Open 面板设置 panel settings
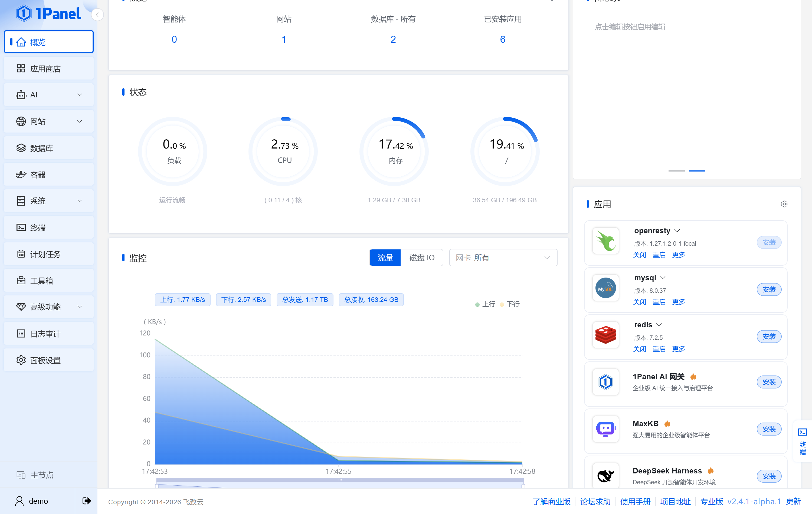The height and width of the screenshot is (514, 812). pyautogui.click(x=48, y=360)
